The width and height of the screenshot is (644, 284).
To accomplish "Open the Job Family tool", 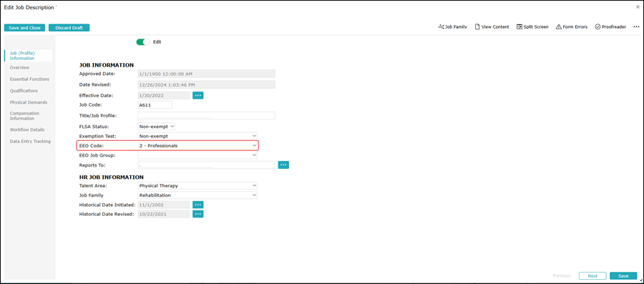I will tap(453, 26).
